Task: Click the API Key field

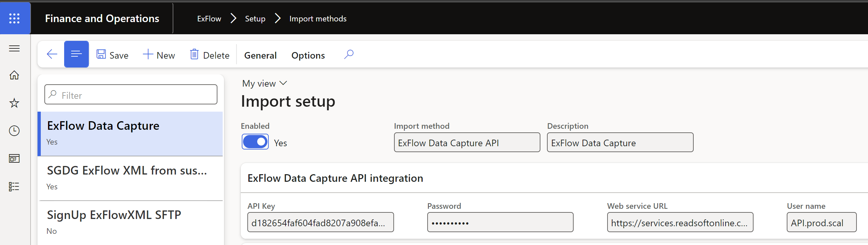Action: click(x=320, y=222)
